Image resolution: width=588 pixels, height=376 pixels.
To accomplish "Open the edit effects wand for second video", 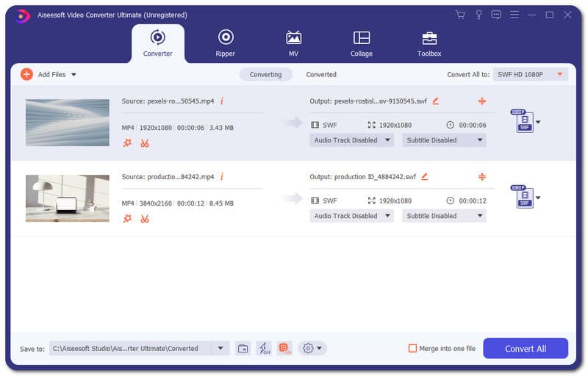I will click(x=127, y=219).
